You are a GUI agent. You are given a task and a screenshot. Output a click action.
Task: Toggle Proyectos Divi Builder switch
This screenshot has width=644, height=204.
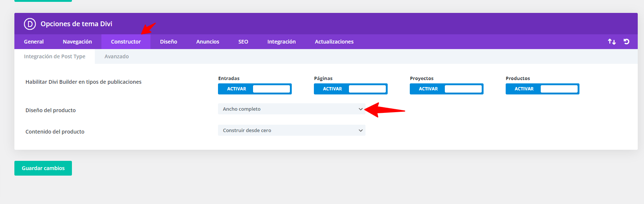(x=447, y=89)
